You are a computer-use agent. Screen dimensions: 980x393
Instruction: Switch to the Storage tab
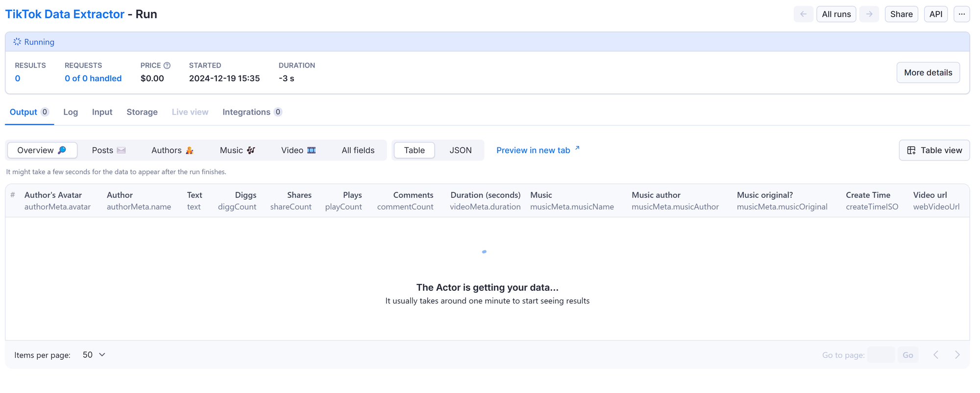tap(142, 112)
